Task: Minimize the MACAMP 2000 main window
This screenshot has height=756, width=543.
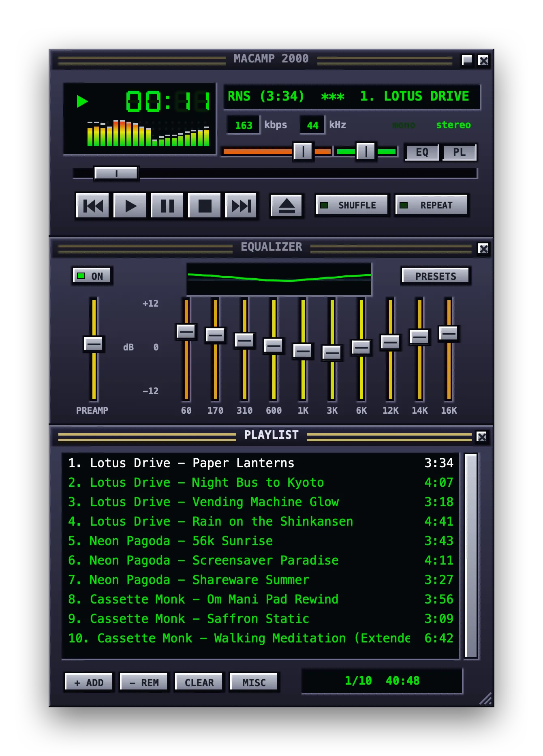Action: [x=467, y=60]
